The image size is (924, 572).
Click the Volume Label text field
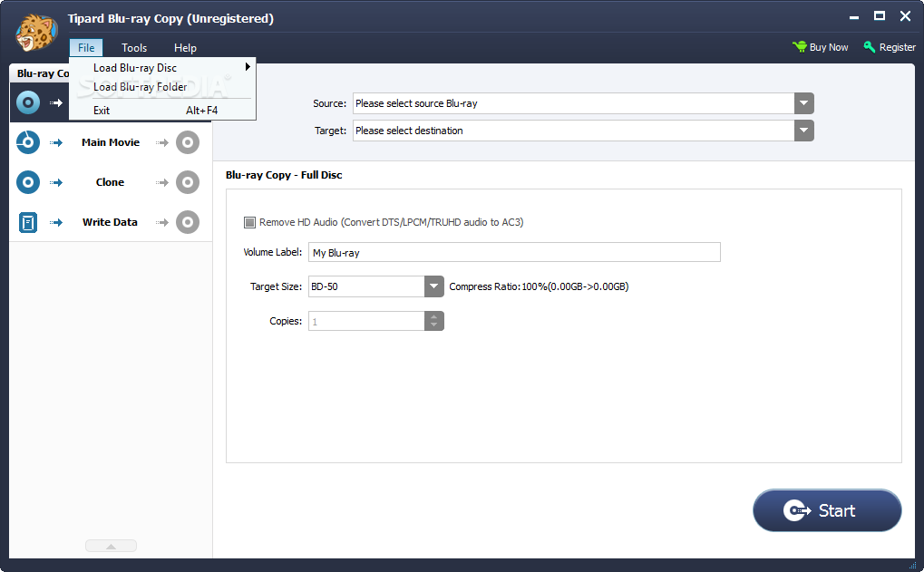tap(514, 252)
